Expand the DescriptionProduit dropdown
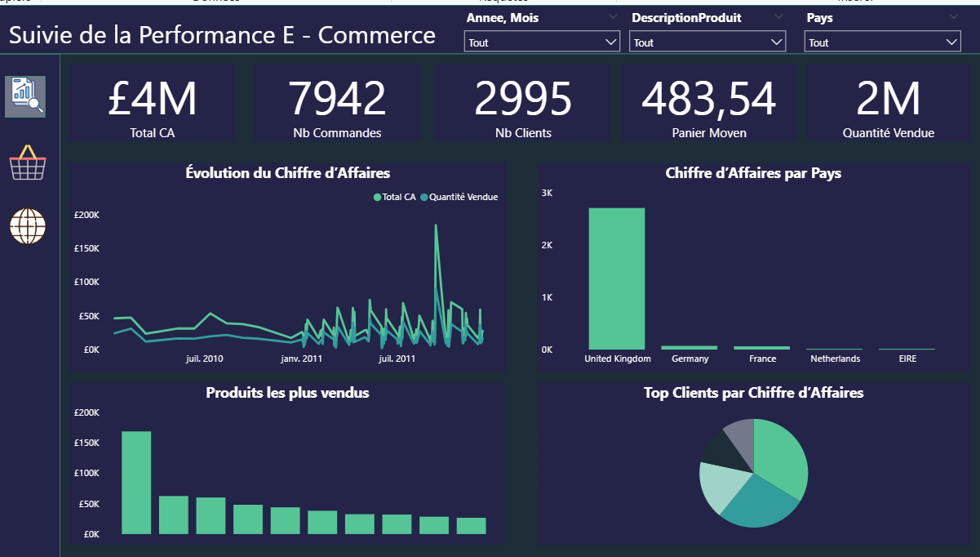The height and width of the screenshot is (557, 980). point(707,42)
